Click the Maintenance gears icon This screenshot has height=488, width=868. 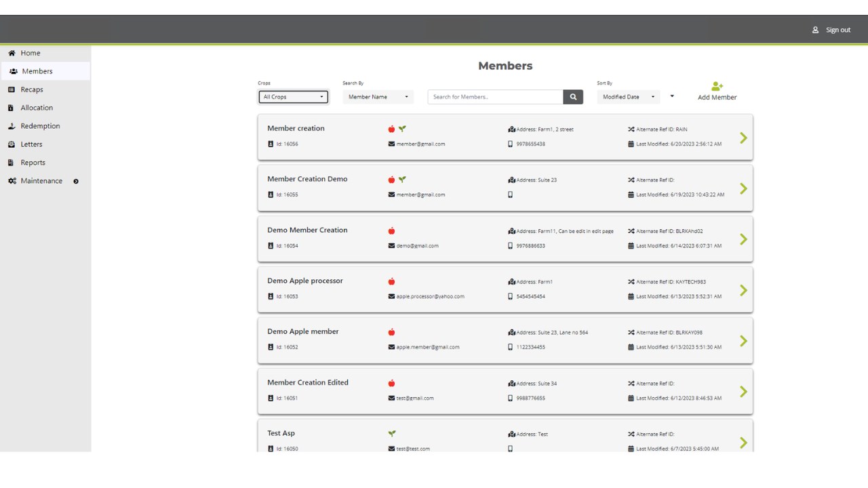12,181
